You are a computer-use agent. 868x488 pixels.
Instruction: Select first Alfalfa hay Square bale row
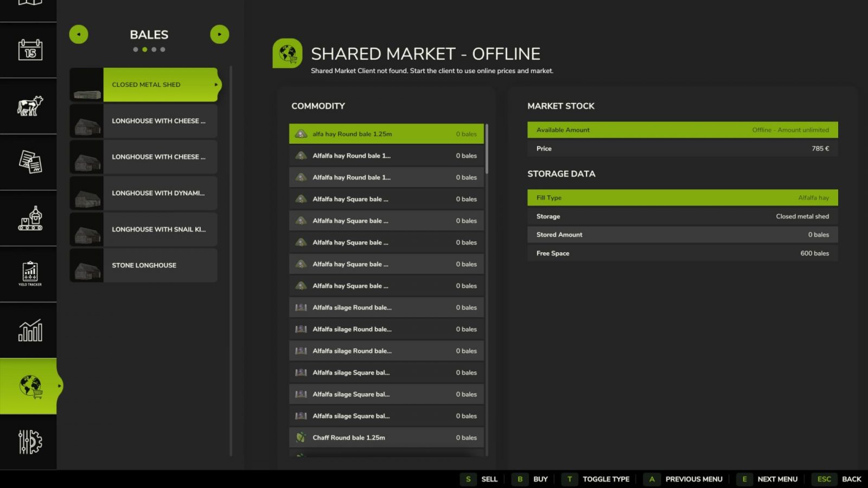tap(386, 199)
